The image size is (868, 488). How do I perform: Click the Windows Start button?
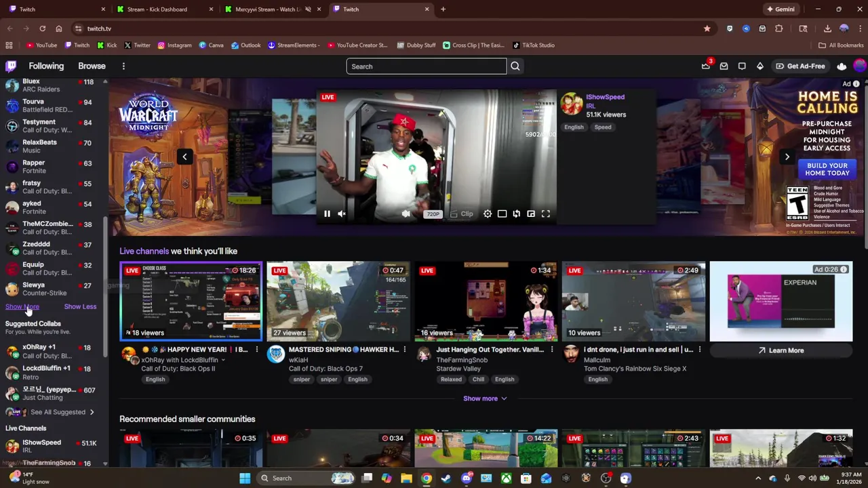click(x=245, y=478)
